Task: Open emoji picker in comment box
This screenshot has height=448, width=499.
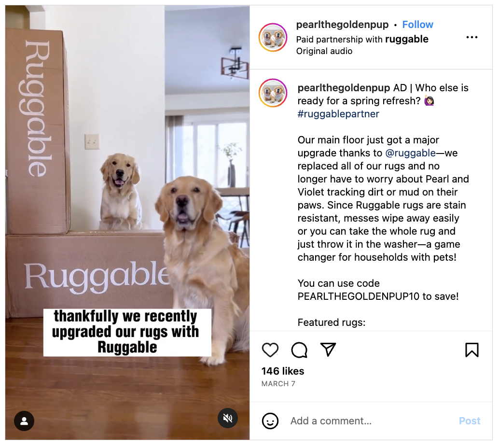Action: click(270, 421)
